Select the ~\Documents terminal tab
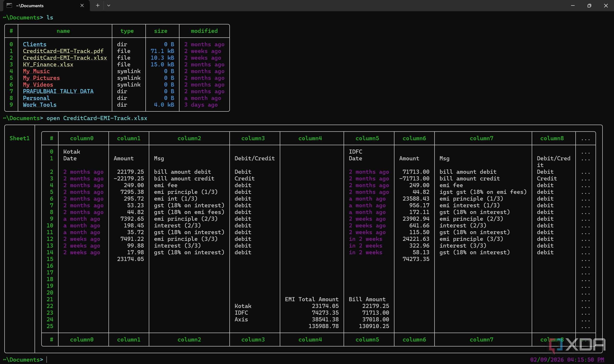Viewport: 614px width, 364px height. coord(46,6)
